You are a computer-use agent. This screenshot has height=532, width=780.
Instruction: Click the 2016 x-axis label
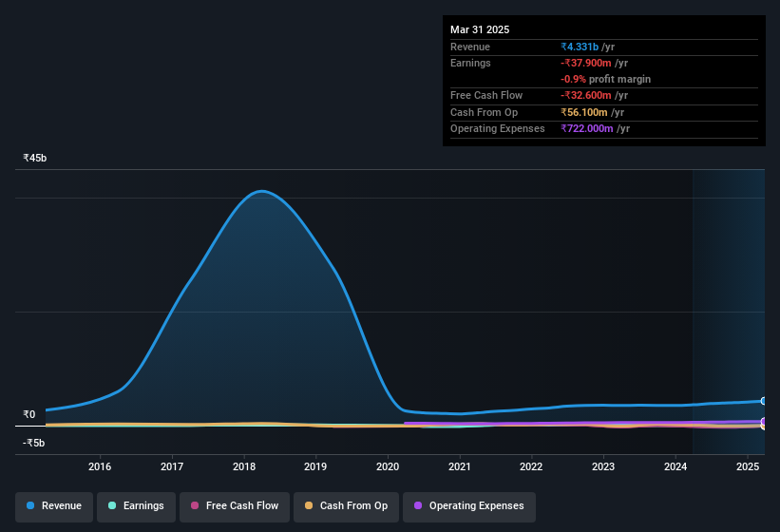(100, 466)
